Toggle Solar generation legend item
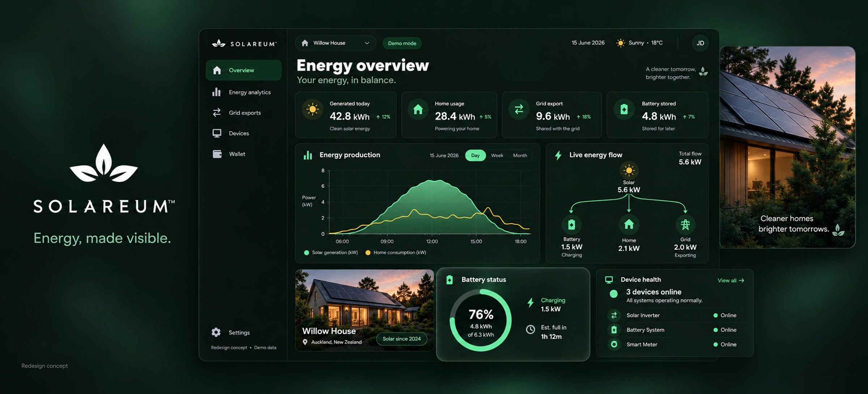 tap(331, 253)
